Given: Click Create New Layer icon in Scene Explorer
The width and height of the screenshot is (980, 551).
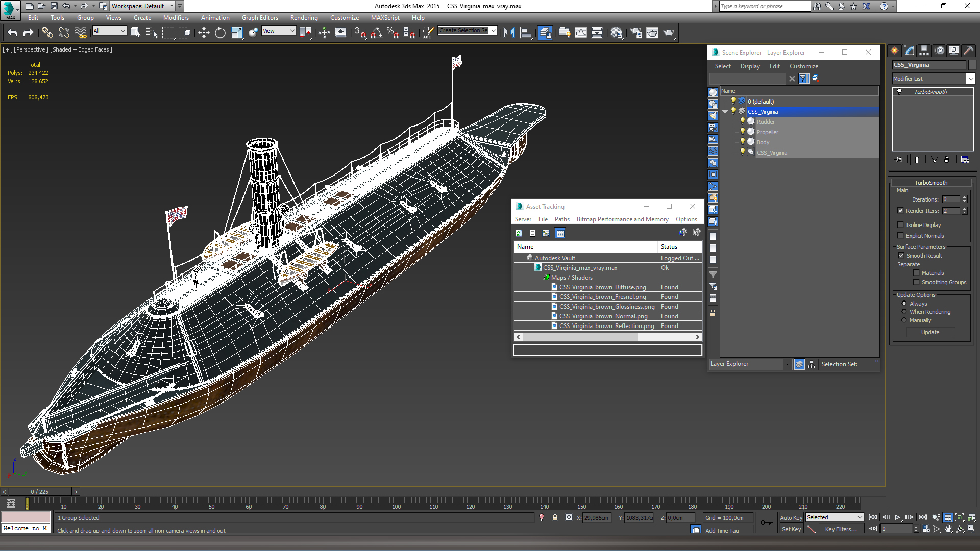Looking at the screenshot, I should click(816, 79).
